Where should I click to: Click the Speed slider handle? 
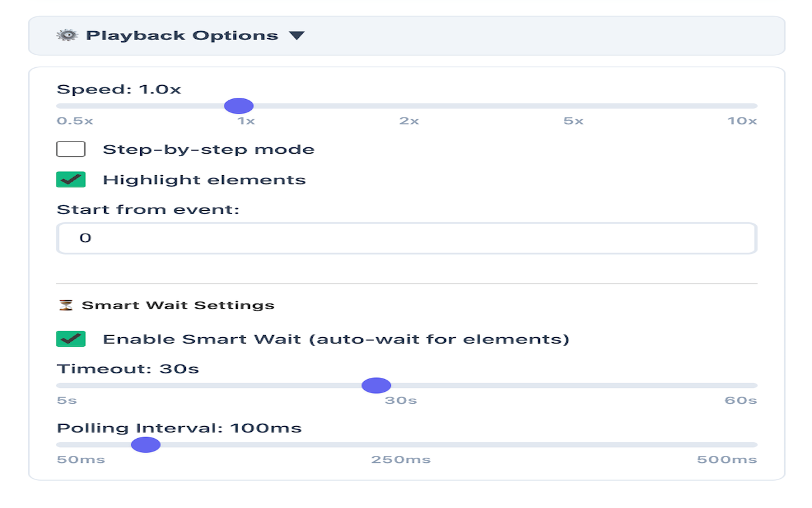[239, 106]
